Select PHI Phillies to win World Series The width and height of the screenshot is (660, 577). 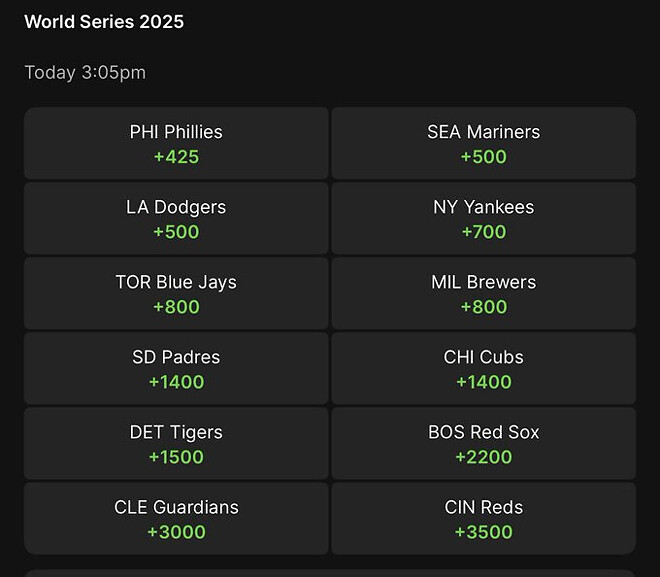176,143
